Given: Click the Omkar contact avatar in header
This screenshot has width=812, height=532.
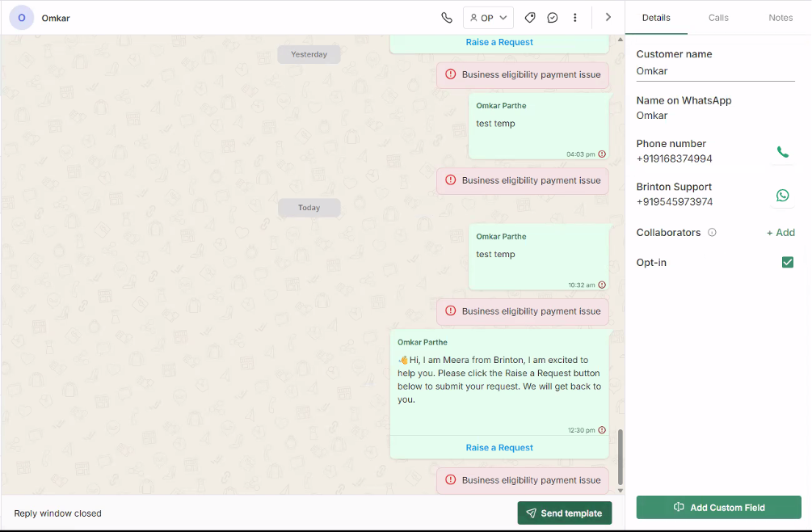Looking at the screenshot, I should (21, 18).
